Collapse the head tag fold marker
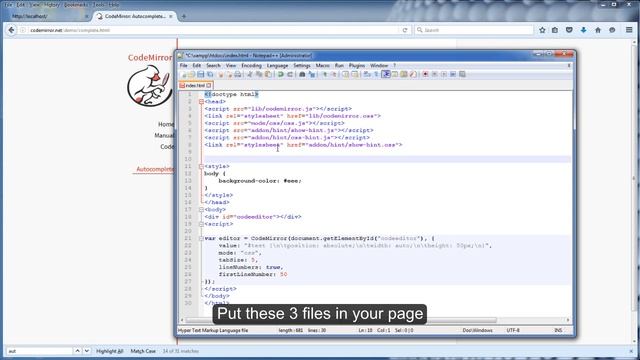 (201, 102)
